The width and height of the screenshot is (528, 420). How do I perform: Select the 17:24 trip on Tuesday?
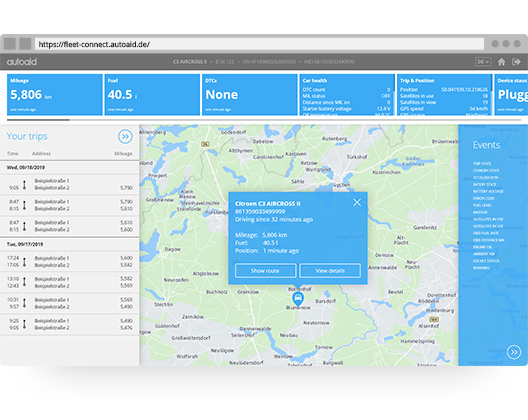pos(70,261)
